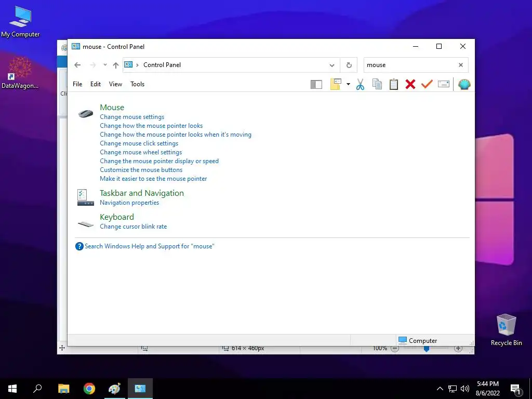Click the red X Delete icon

coord(410,84)
